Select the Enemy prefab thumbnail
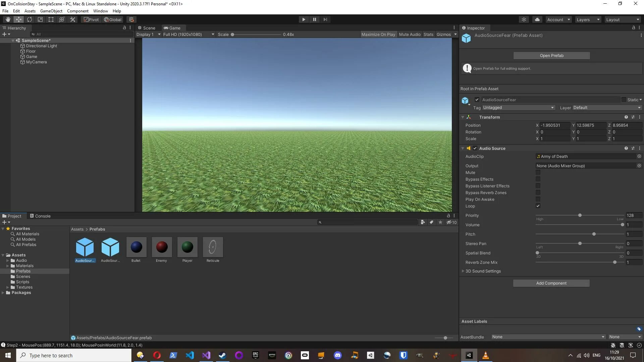Image resolution: width=644 pixels, height=362 pixels. (162, 247)
